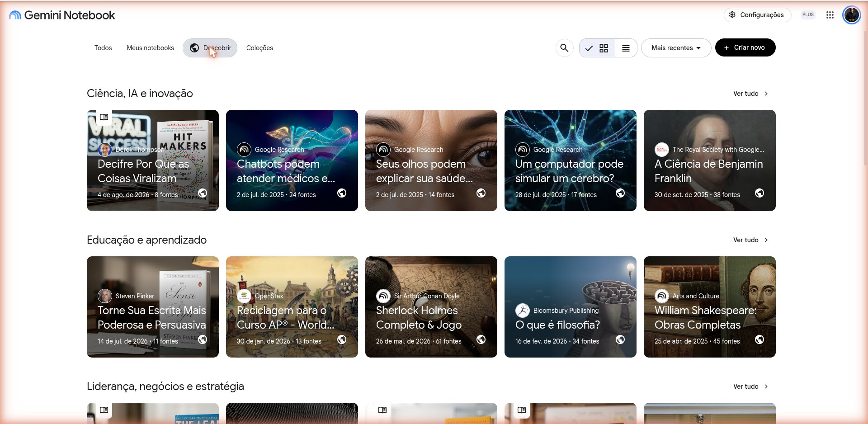Screen dimensions: 868x424
Task: Open Um computador pode simular um cérebro notebook
Action: coord(571,160)
